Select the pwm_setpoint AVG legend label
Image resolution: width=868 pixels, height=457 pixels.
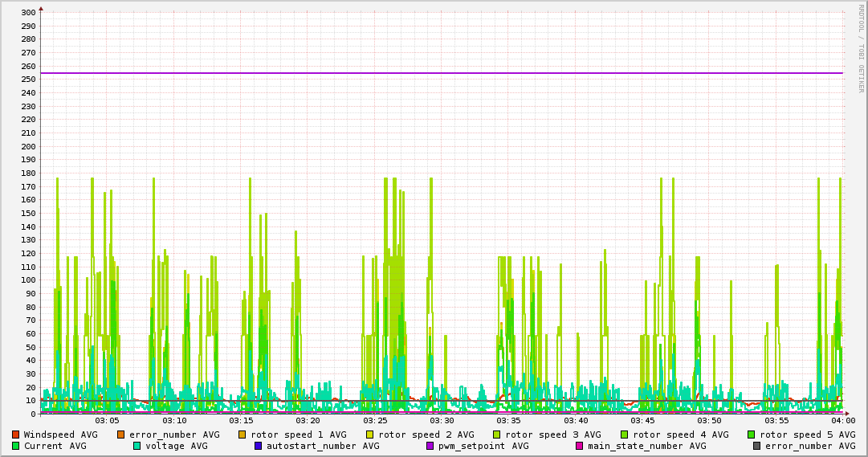[484, 447]
